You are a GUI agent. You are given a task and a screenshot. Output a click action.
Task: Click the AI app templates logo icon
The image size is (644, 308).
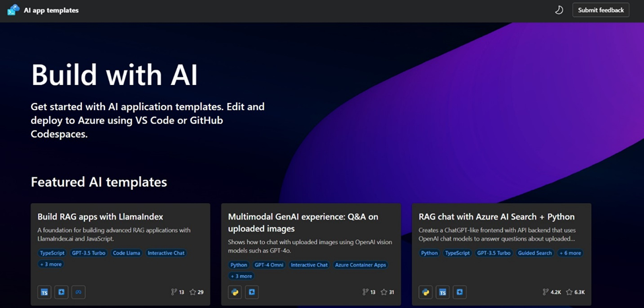[x=13, y=11]
